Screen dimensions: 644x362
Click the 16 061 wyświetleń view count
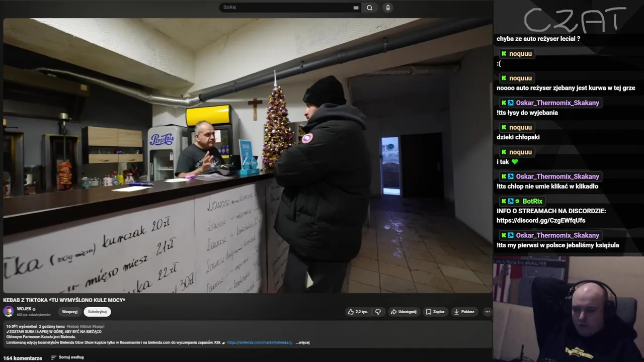coord(21,326)
